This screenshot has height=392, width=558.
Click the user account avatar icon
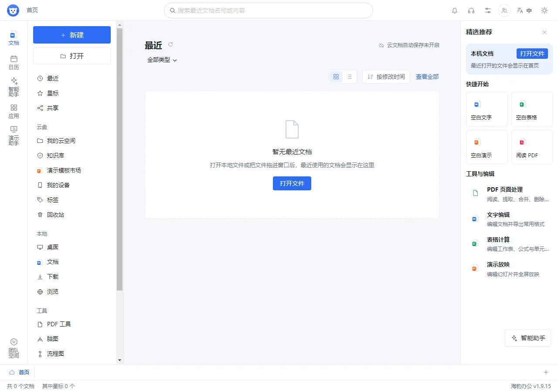click(x=504, y=10)
